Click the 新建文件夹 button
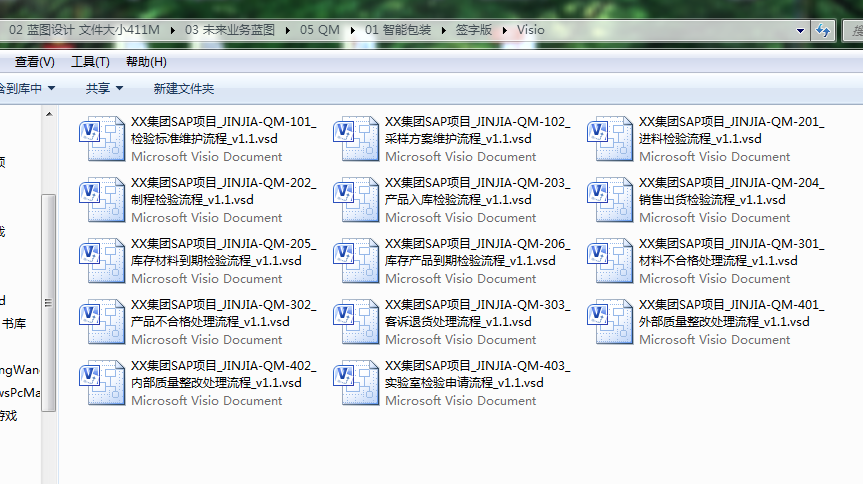Screen dimensions: 863x484 pos(184,89)
